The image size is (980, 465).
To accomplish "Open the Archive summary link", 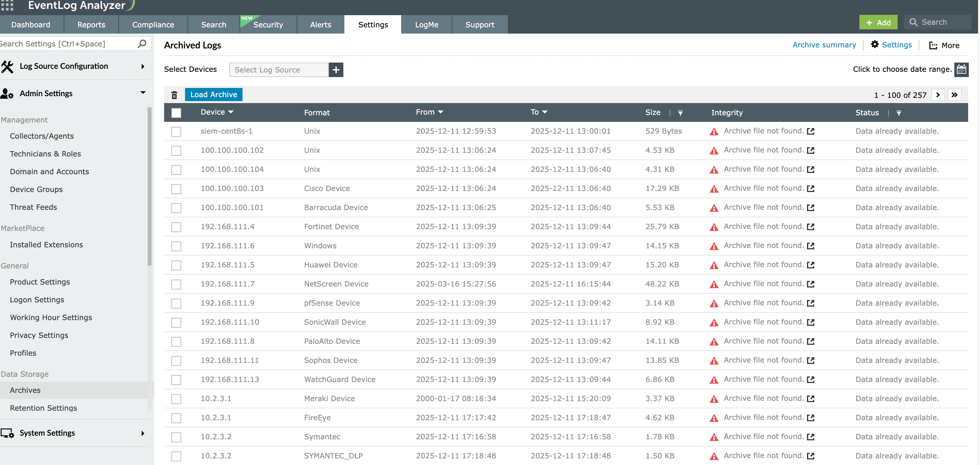I will click(824, 45).
